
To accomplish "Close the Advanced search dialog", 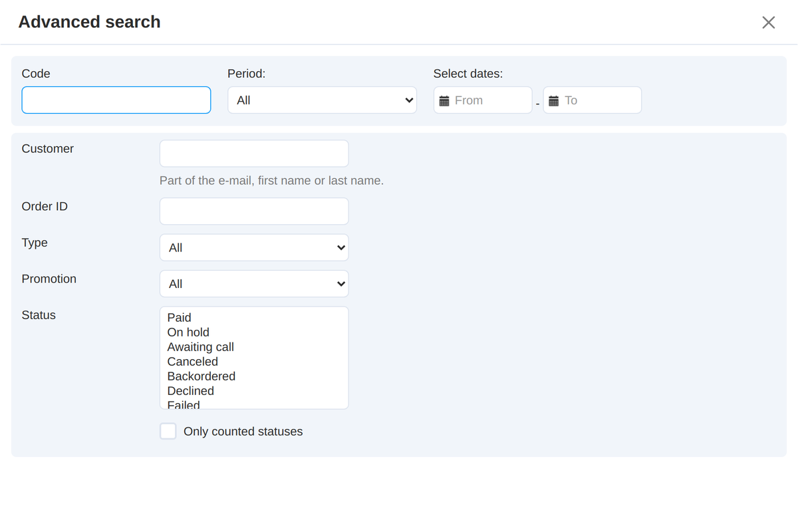I will (769, 23).
